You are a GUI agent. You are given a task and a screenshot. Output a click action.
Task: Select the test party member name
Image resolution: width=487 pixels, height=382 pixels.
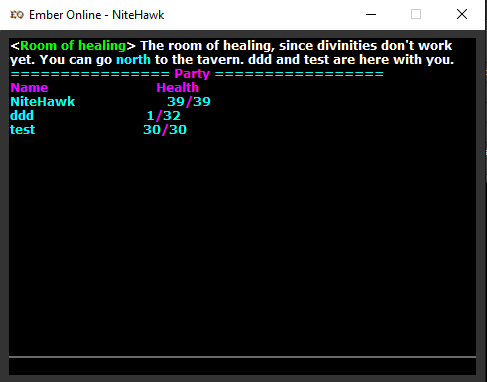point(22,130)
